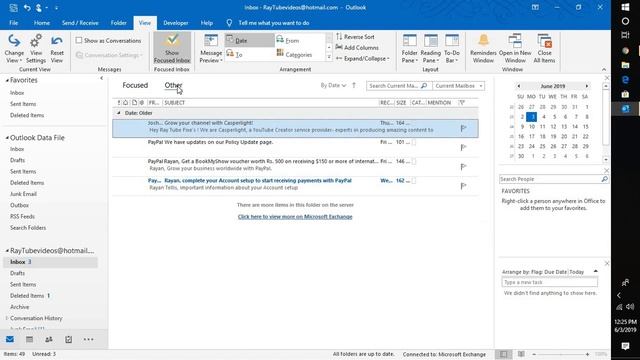
Task: Open Windows Action Center notifications
Action: (625, 346)
